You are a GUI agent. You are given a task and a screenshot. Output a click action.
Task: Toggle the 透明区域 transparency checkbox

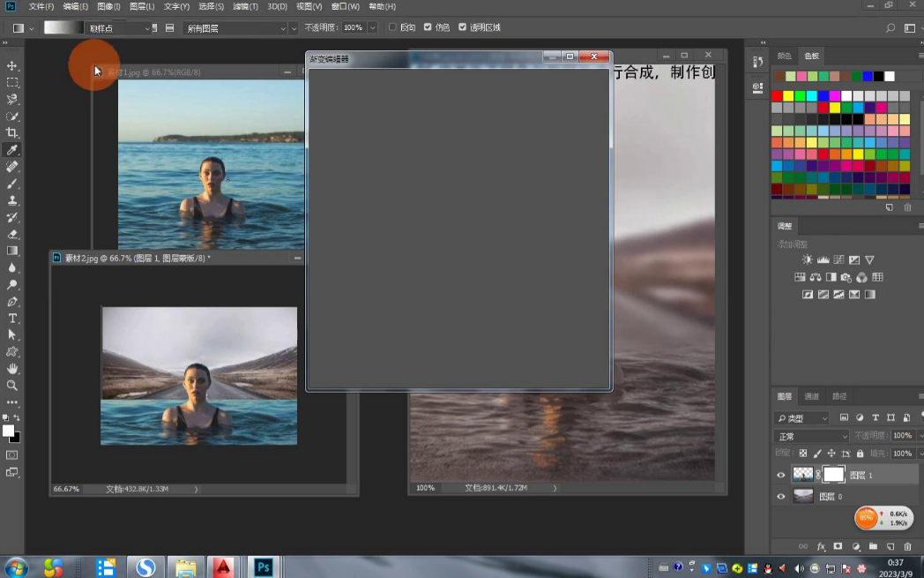[463, 27]
